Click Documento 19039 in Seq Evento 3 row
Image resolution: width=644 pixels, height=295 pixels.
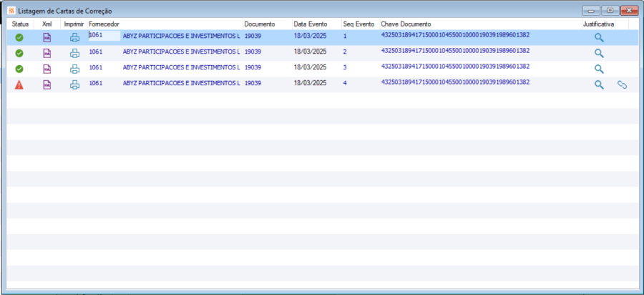click(253, 67)
